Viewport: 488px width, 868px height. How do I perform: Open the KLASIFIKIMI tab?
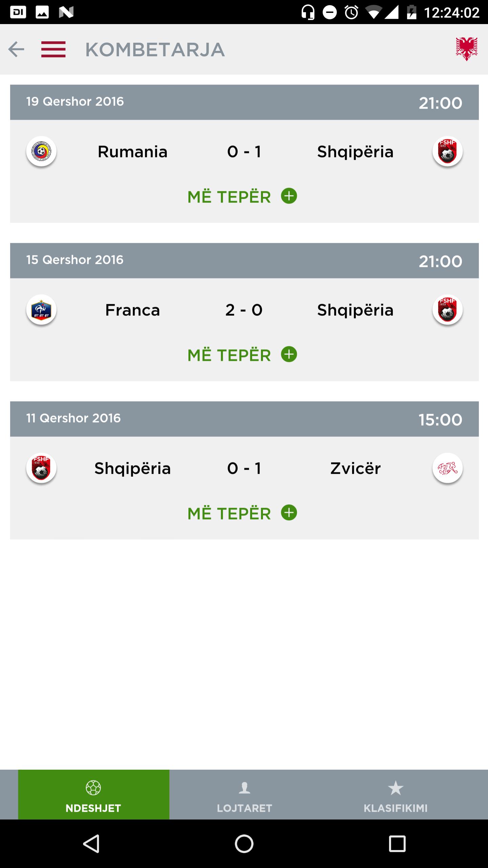[395, 794]
